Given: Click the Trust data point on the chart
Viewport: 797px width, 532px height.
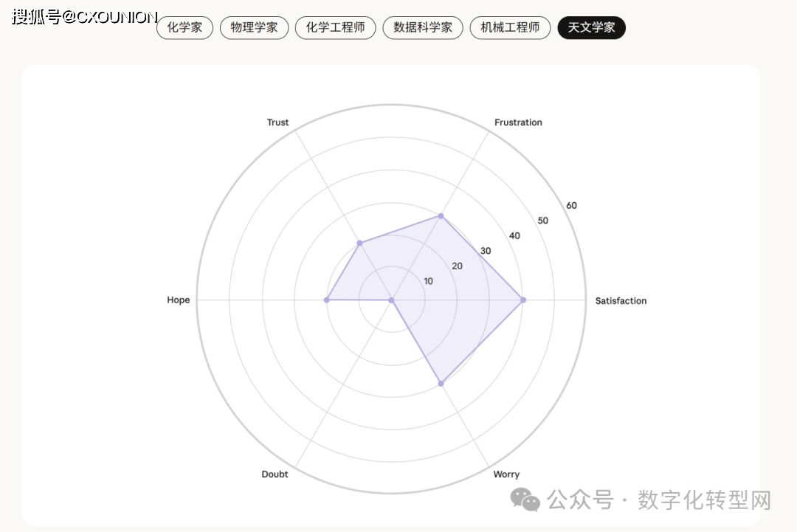Looking at the screenshot, I should pos(359,243).
